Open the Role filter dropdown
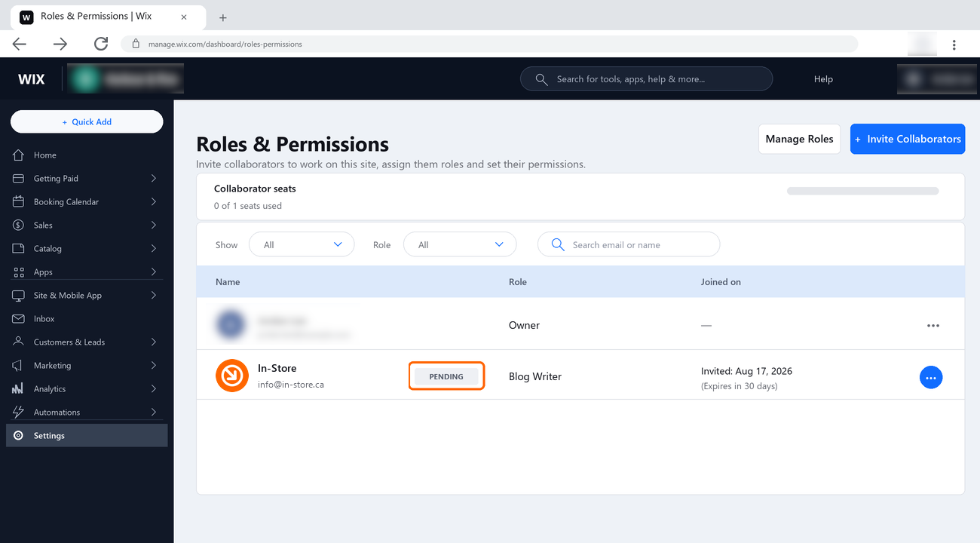The height and width of the screenshot is (543, 980). pos(460,245)
